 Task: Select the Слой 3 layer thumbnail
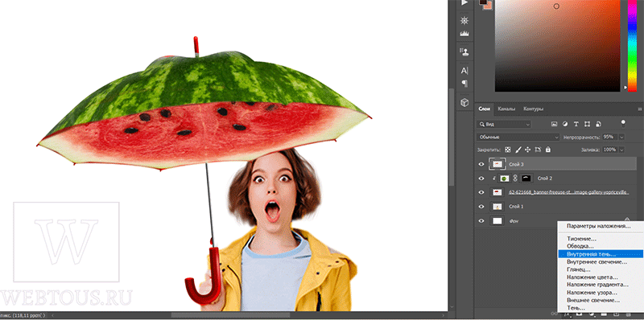(497, 164)
